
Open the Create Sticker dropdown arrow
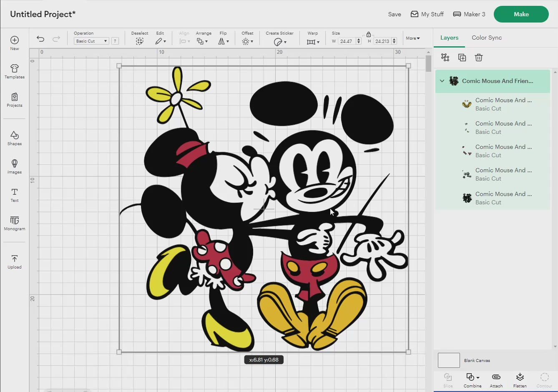pos(285,42)
